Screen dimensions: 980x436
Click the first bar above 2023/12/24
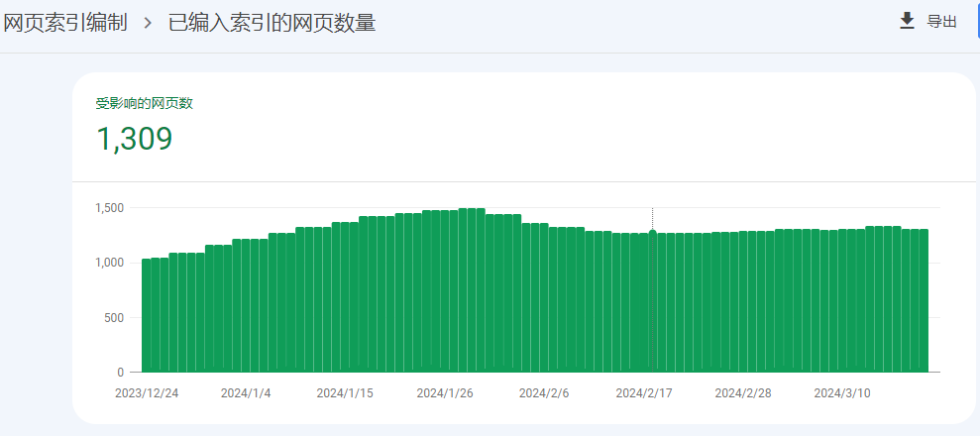point(147,315)
